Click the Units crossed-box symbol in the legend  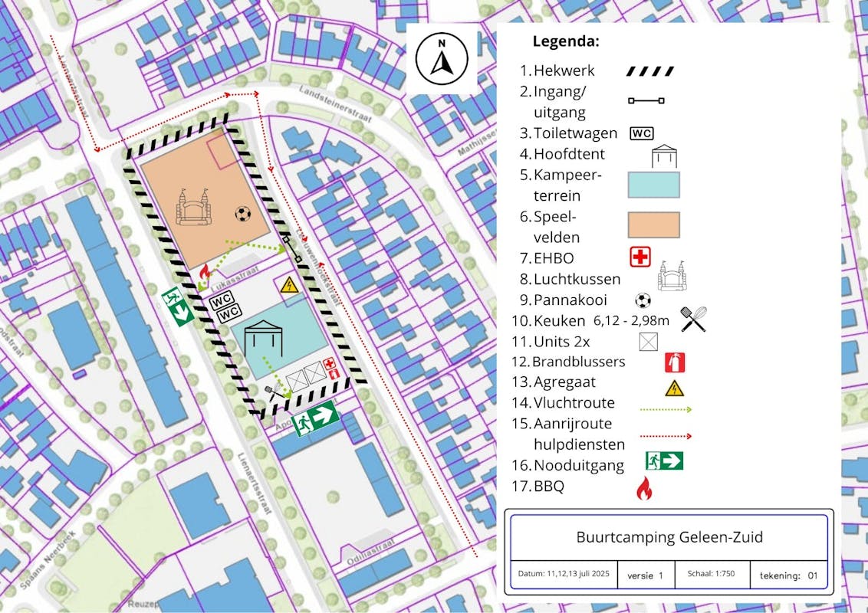point(649,340)
